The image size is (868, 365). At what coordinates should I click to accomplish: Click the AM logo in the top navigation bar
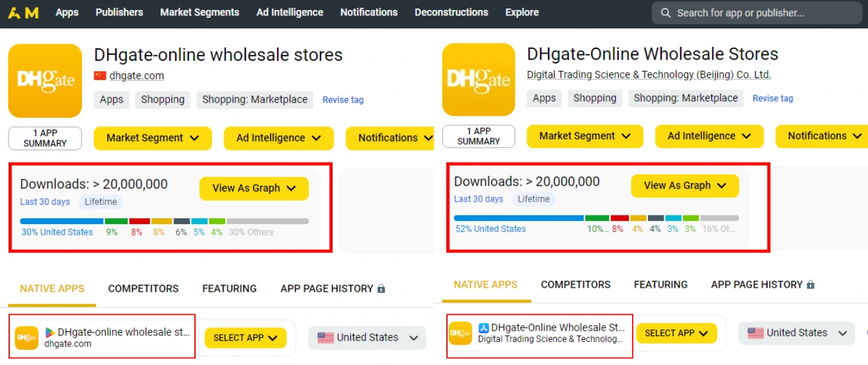(x=23, y=12)
